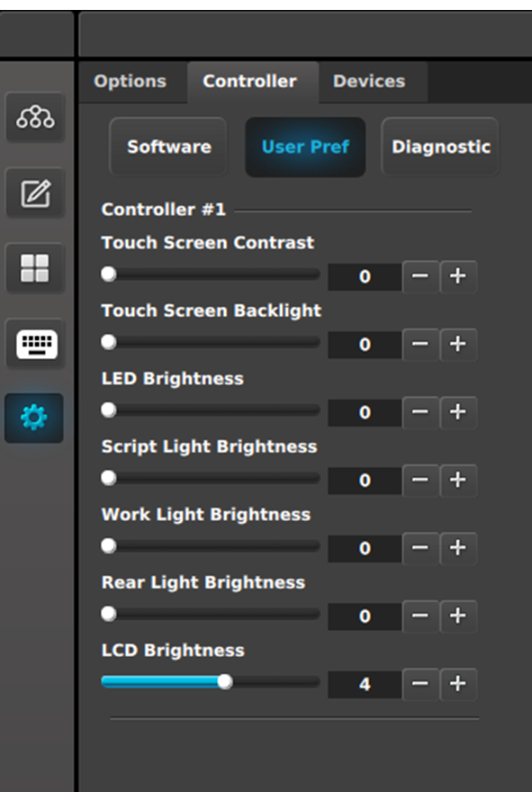Decrease LCD Brightness with minus button
532x792 pixels.
pyautogui.click(x=420, y=684)
